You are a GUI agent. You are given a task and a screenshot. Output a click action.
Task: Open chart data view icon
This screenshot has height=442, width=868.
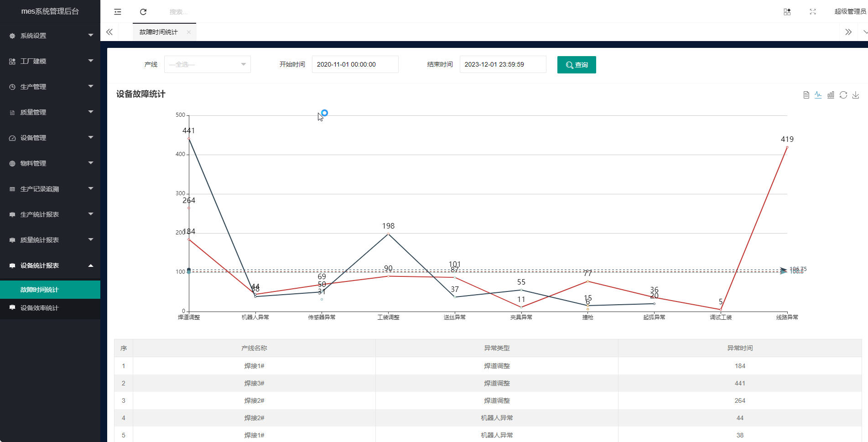coord(806,95)
